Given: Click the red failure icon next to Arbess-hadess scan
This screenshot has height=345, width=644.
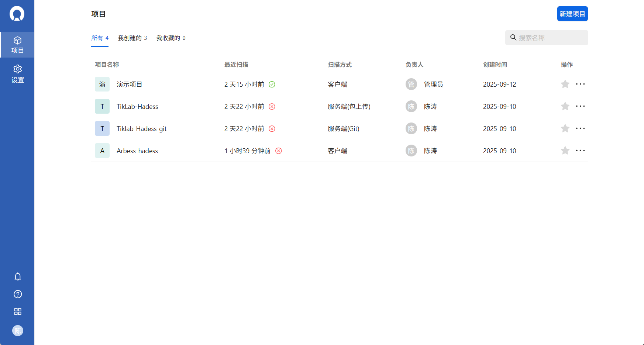Looking at the screenshot, I should pos(279,151).
